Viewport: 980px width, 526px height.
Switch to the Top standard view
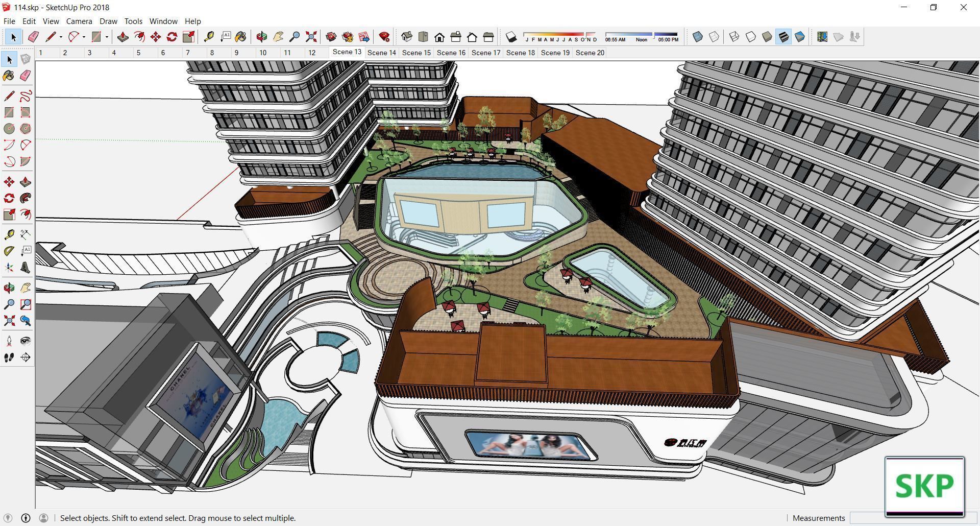coord(423,37)
